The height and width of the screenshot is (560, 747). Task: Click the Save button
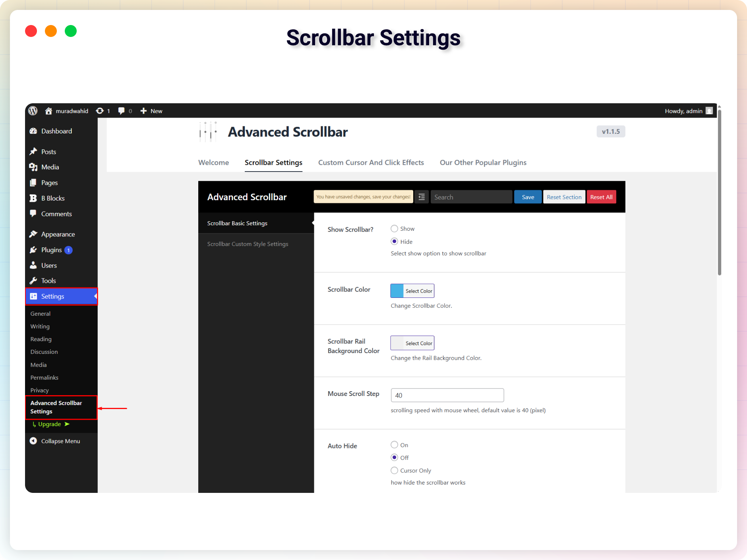pos(528,197)
